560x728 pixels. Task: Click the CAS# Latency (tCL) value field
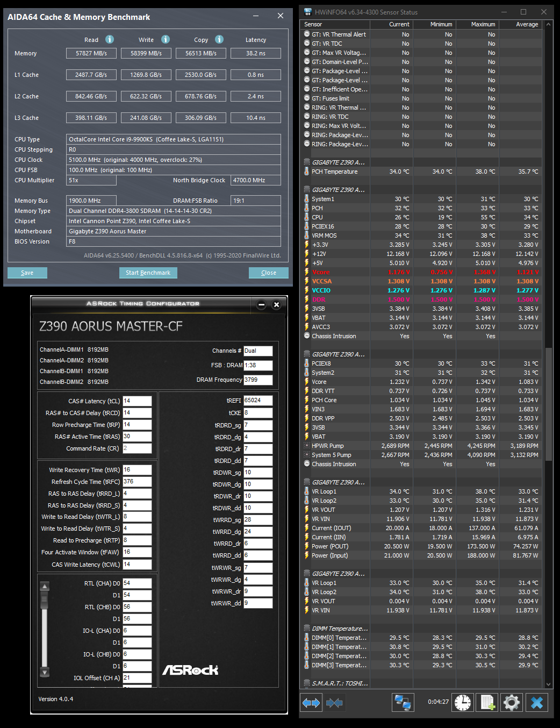(x=137, y=401)
